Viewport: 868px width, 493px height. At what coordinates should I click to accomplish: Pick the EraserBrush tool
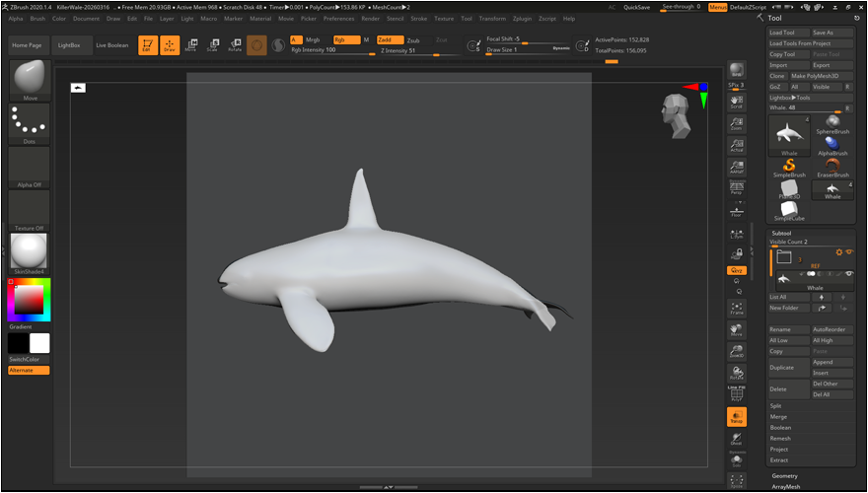point(832,167)
